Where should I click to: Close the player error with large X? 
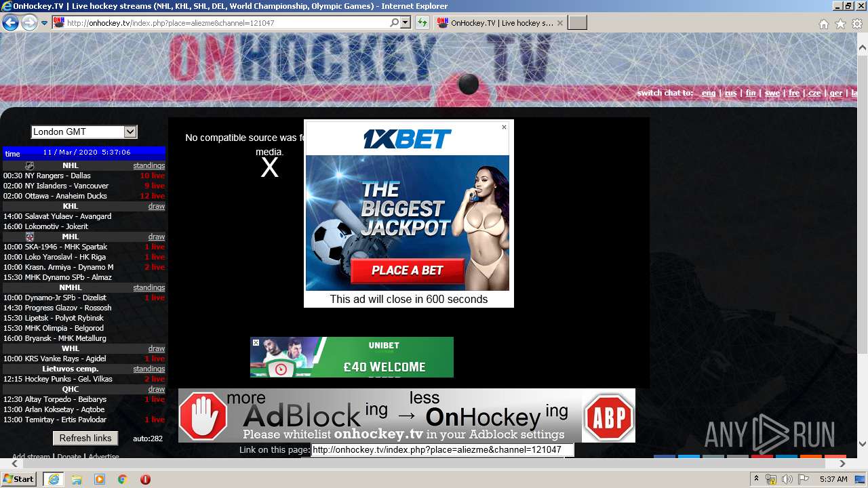click(269, 167)
